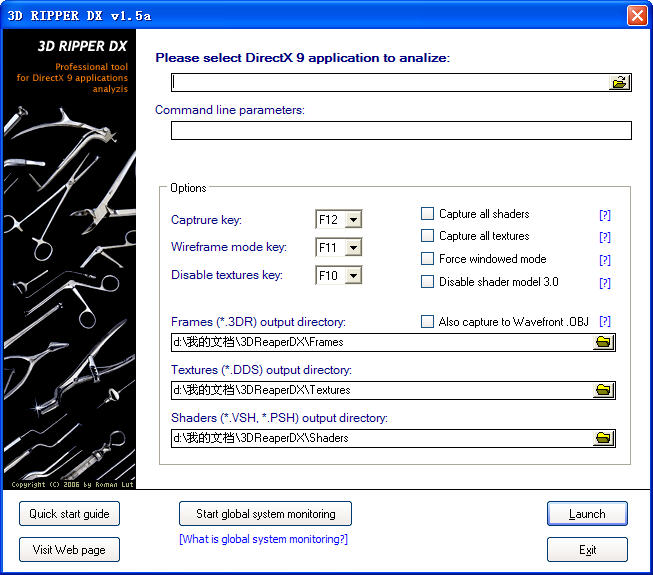653x575 pixels.
Task: Toggle Force windowed mode checkbox
Action: pos(428,259)
